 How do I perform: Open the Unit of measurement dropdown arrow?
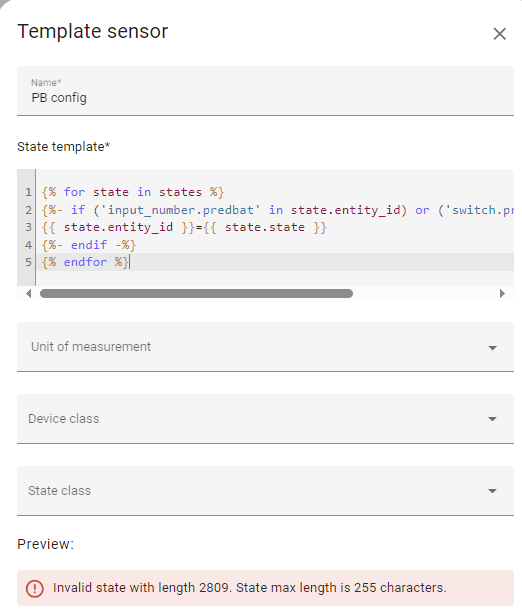coord(492,348)
